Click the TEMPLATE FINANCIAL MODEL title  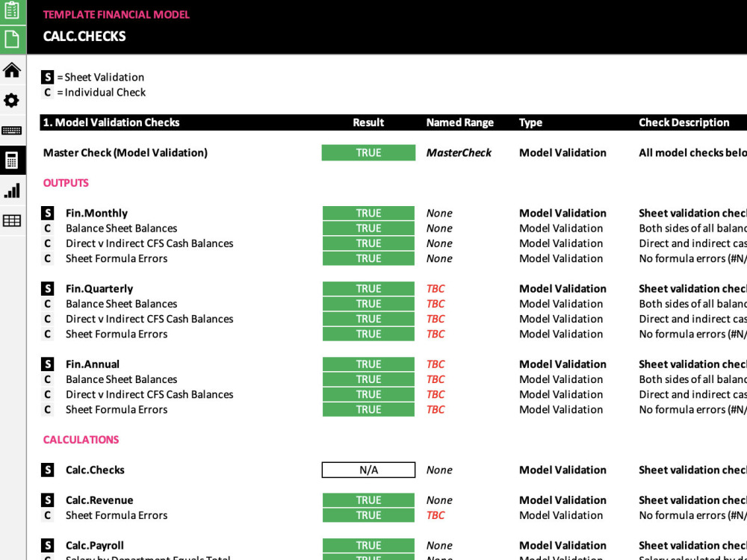point(117,15)
